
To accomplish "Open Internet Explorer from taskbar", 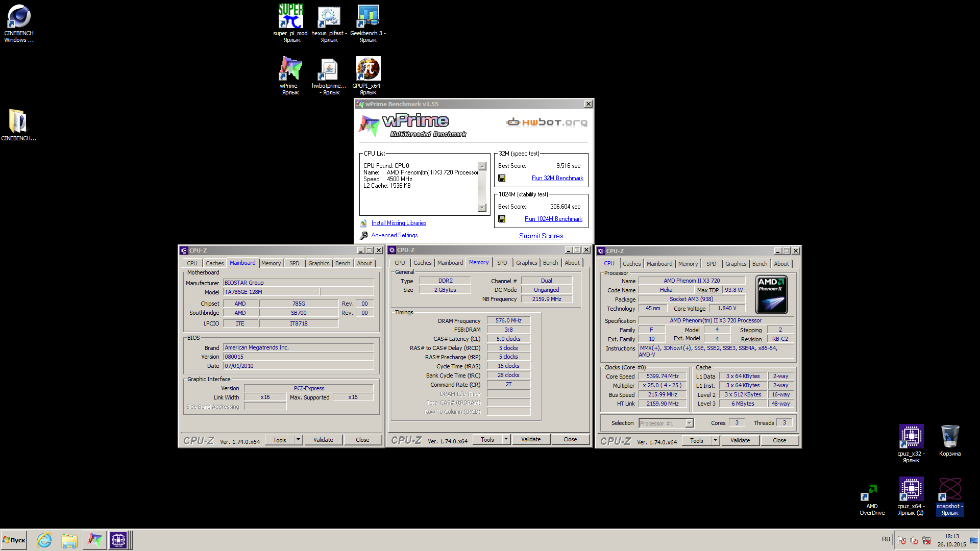I will coord(44,540).
